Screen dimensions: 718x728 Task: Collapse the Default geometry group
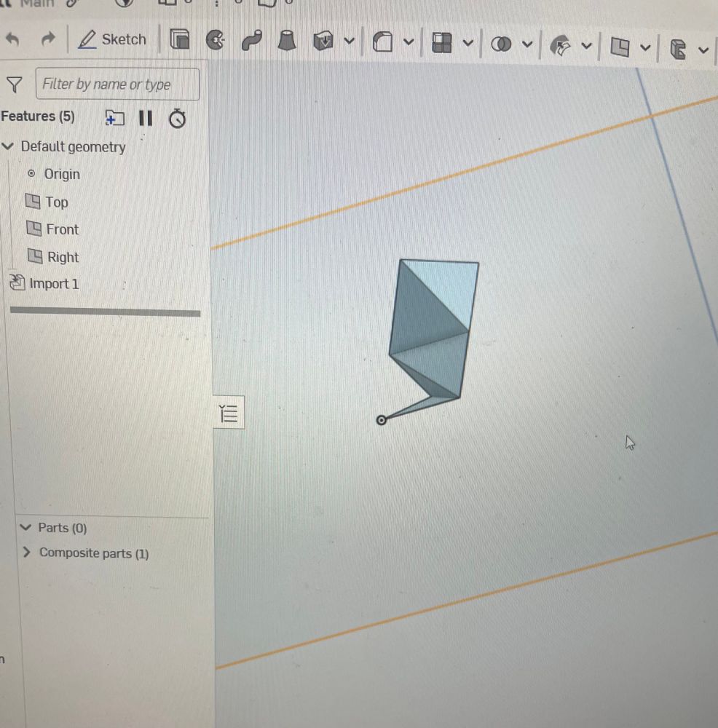click(8, 146)
